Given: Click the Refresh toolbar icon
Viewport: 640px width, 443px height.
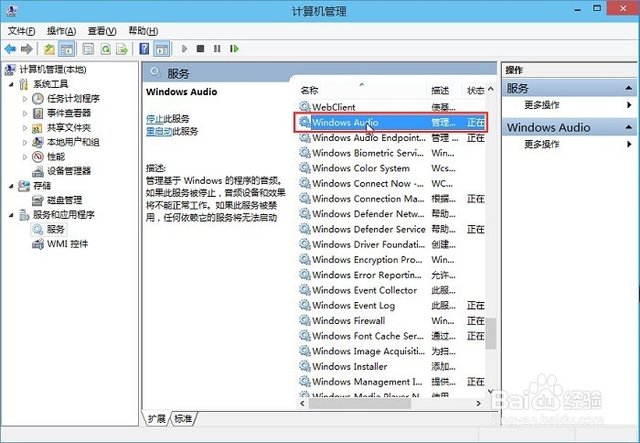Looking at the screenshot, I should pos(104,48).
